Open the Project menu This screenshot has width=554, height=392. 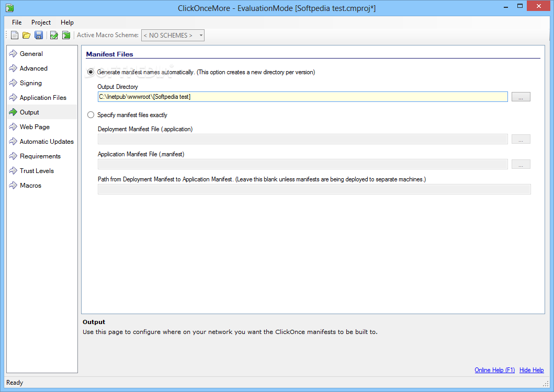pos(41,22)
